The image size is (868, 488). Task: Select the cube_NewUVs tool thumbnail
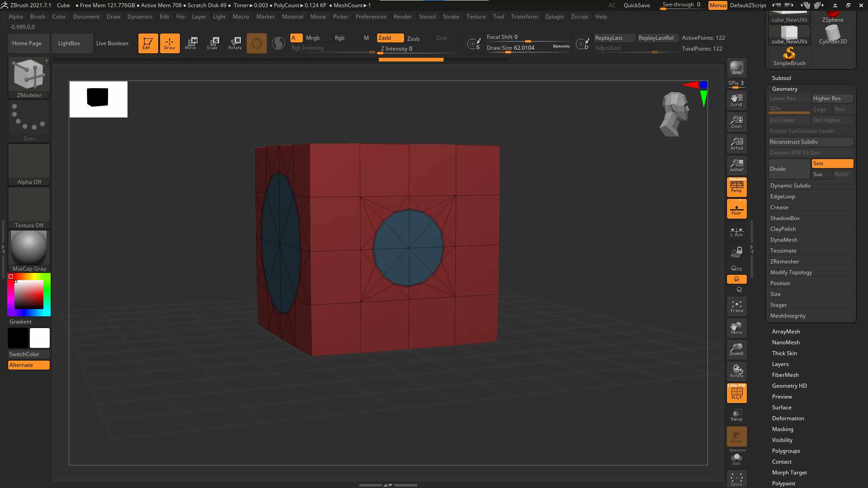coord(789,34)
